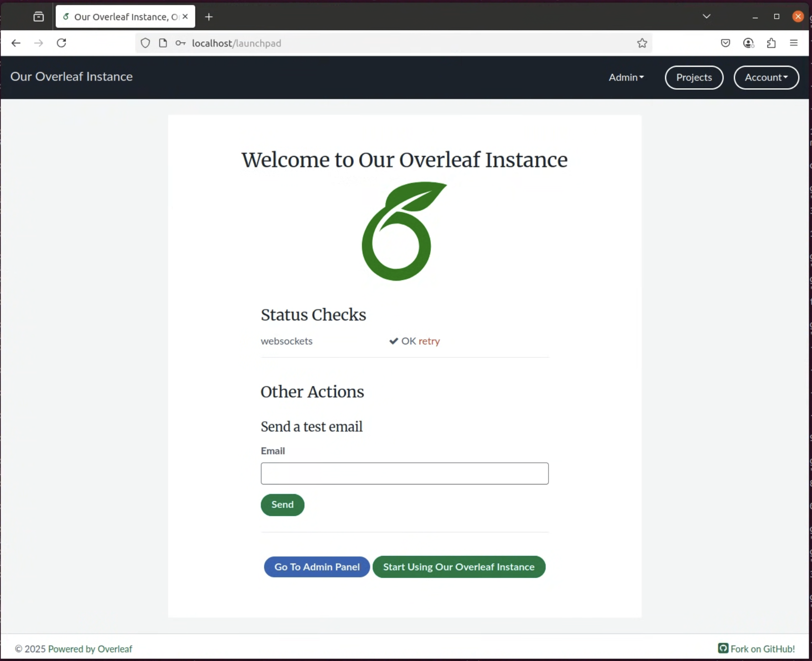Go back using the browser back arrow
The height and width of the screenshot is (661, 812).
(16, 43)
